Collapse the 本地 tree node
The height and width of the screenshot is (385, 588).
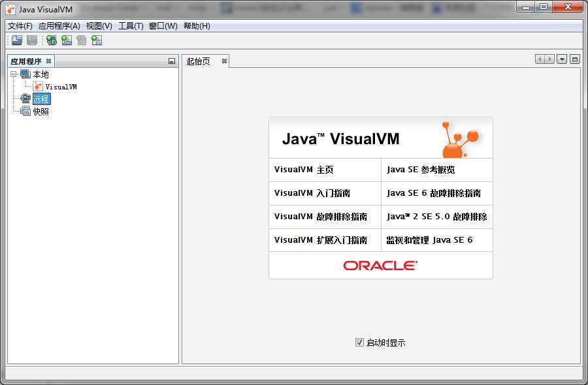pyautogui.click(x=14, y=74)
